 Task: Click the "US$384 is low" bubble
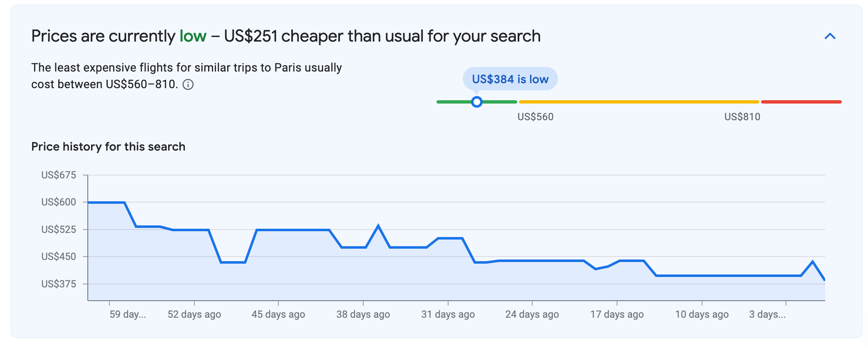(x=510, y=79)
